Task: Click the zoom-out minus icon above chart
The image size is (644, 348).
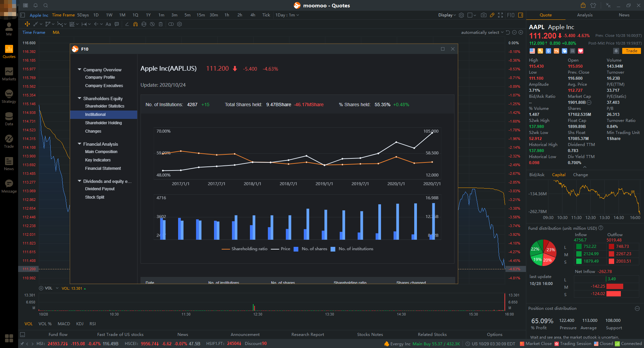Action: click(x=514, y=32)
